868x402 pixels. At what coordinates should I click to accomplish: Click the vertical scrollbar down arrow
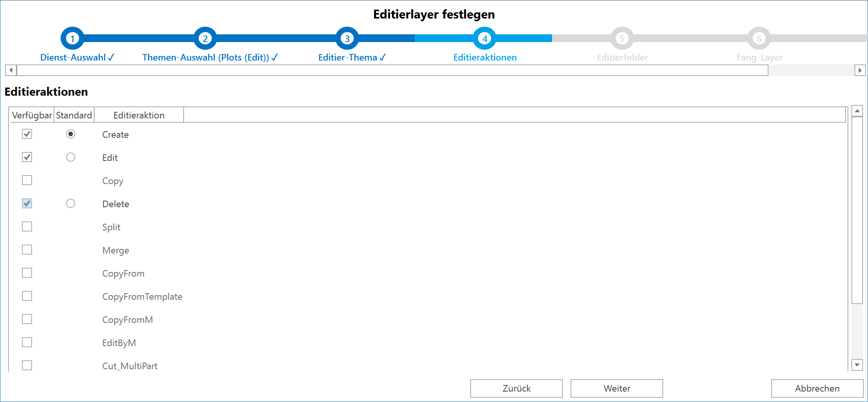(857, 365)
